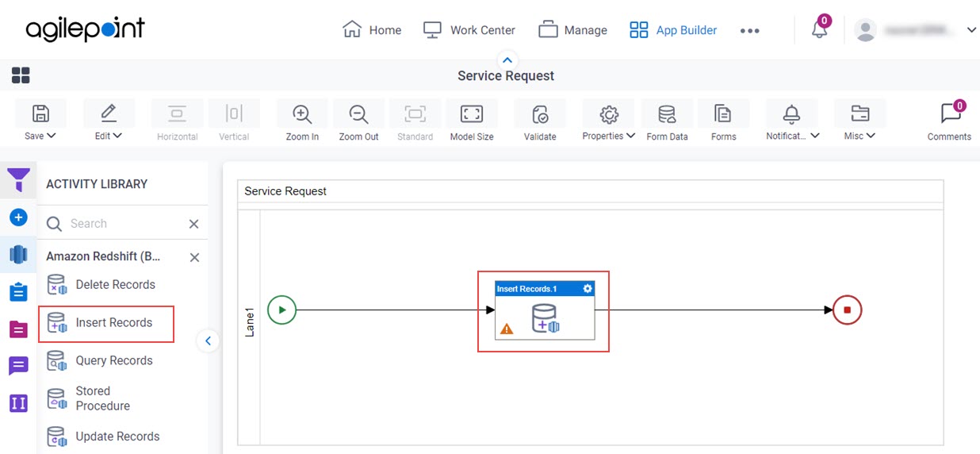This screenshot has height=454, width=980.
Task: Open the Misc folder tool
Action: (859, 113)
